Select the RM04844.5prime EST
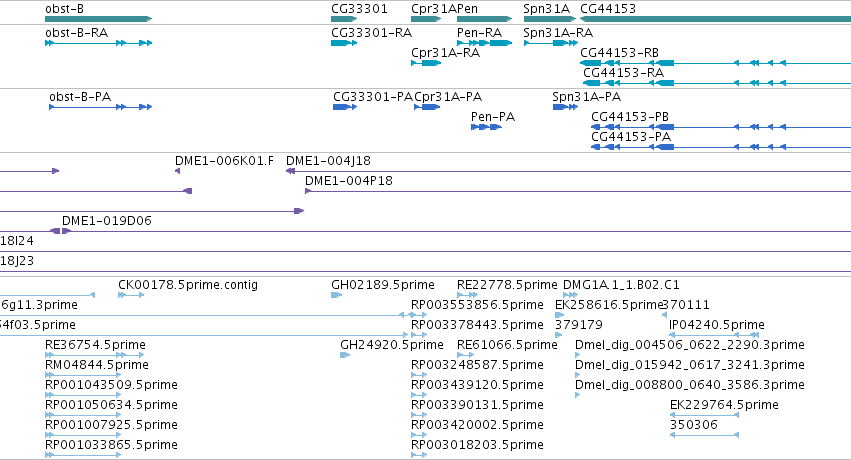The image size is (851, 460). point(82,375)
